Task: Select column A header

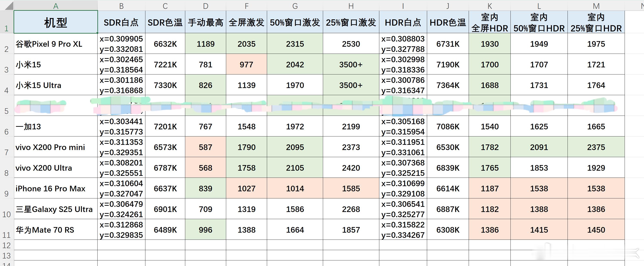Action: pos(56,6)
